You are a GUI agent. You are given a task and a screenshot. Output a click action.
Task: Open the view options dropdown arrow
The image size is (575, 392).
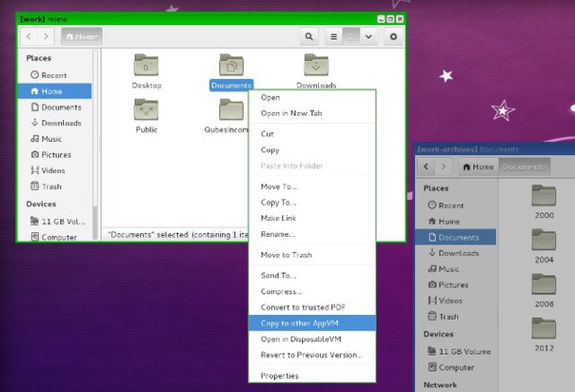pyautogui.click(x=368, y=36)
